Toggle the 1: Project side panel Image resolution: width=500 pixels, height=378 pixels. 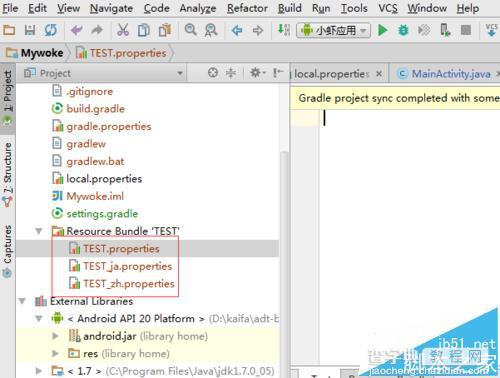pos(8,98)
